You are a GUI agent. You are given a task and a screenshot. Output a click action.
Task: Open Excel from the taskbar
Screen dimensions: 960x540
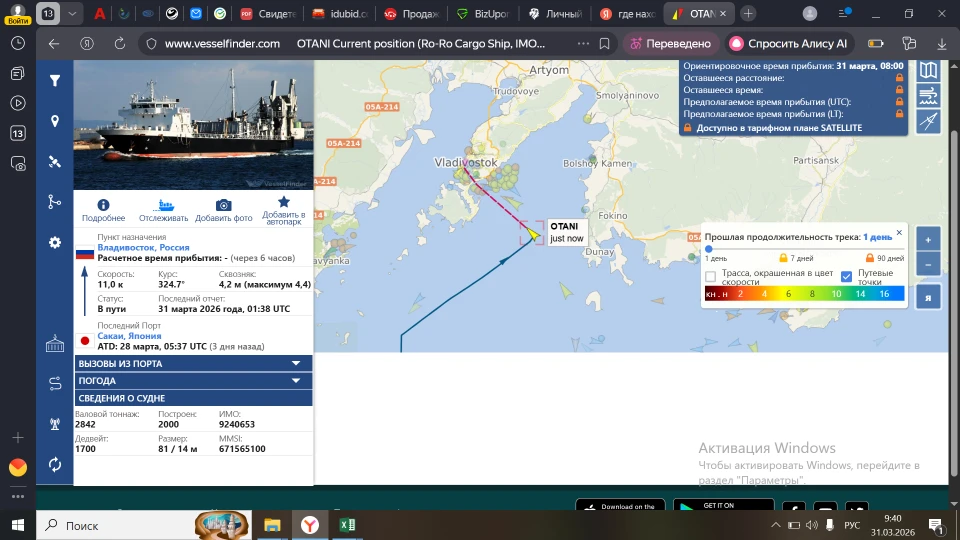pyautogui.click(x=347, y=525)
